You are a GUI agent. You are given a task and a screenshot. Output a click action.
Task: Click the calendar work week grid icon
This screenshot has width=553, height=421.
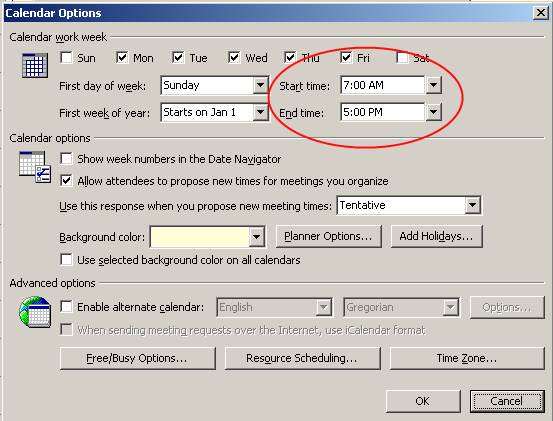coord(35,65)
